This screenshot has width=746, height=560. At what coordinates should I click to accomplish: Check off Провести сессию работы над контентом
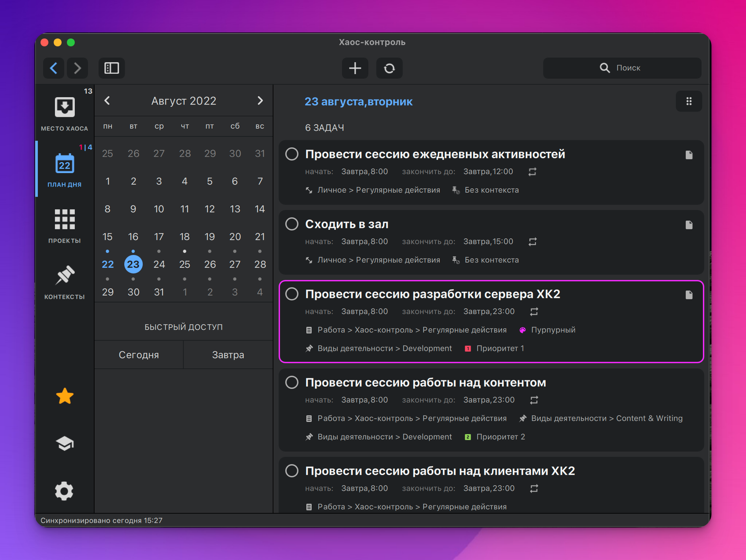point(292,383)
